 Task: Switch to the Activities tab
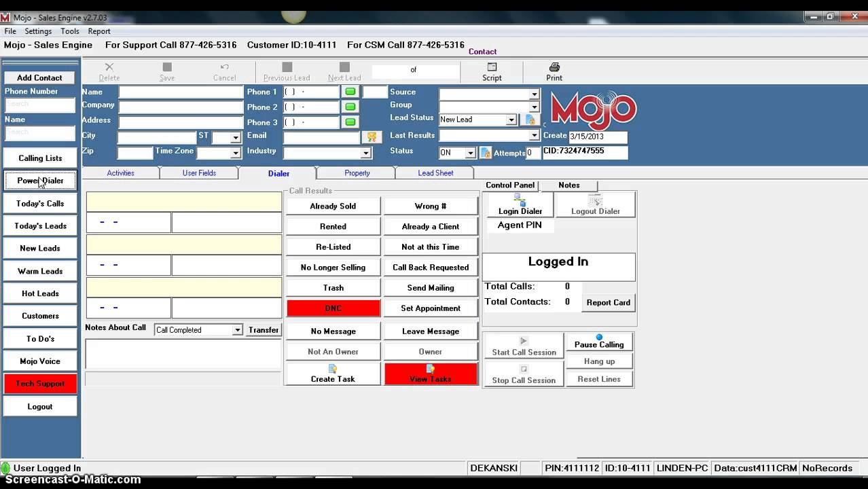pos(120,173)
